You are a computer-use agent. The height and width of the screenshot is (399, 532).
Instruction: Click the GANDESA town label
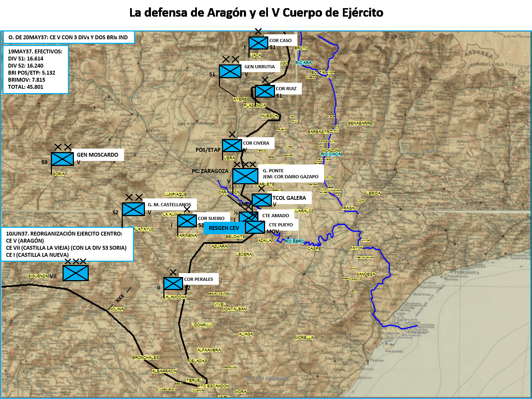point(366,274)
